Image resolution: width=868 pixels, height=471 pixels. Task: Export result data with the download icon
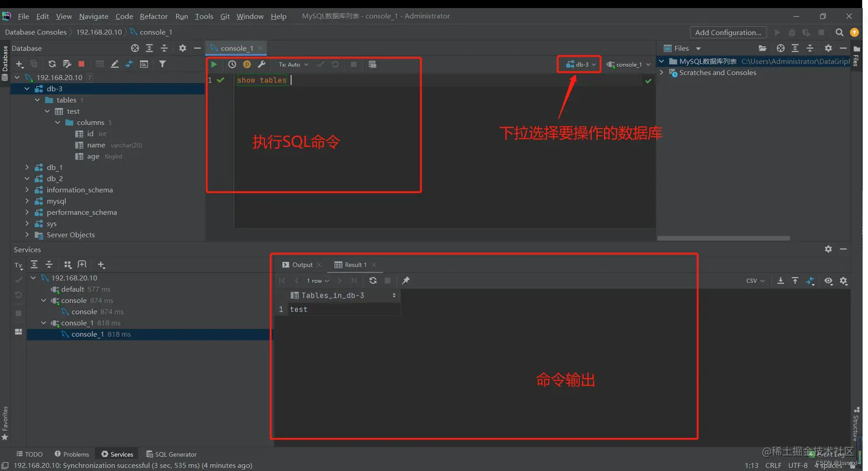coord(781,281)
